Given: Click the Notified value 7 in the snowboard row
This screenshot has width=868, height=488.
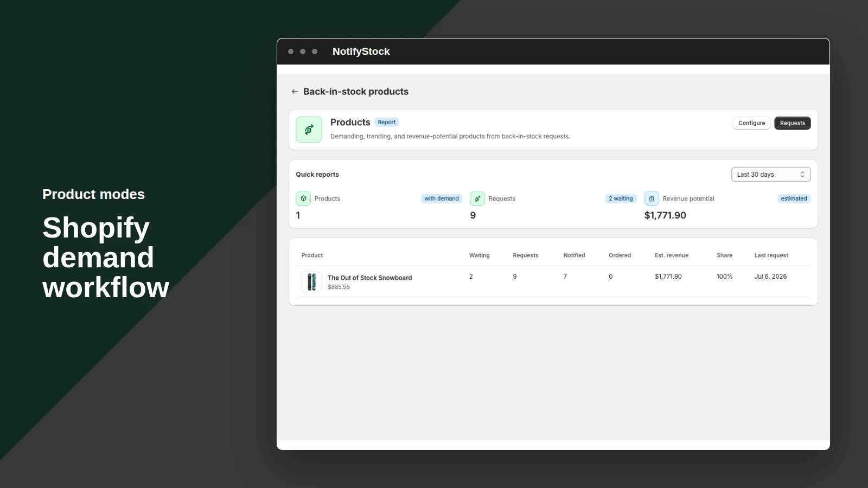Looking at the screenshot, I should [x=565, y=277].
